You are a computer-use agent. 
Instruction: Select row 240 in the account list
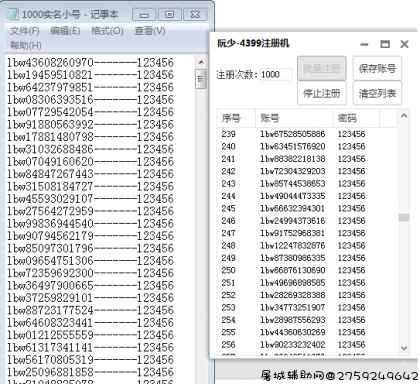[307, 146]
